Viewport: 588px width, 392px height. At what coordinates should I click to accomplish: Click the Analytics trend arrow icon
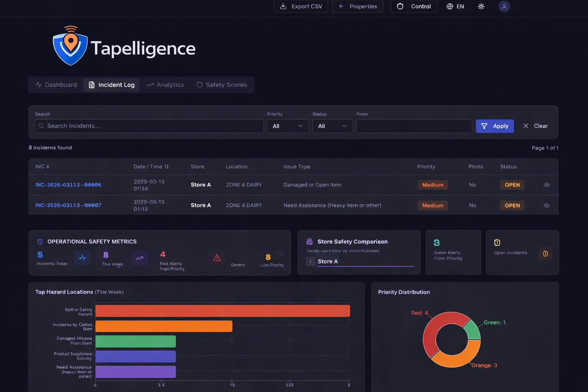[x=150, y=85]
